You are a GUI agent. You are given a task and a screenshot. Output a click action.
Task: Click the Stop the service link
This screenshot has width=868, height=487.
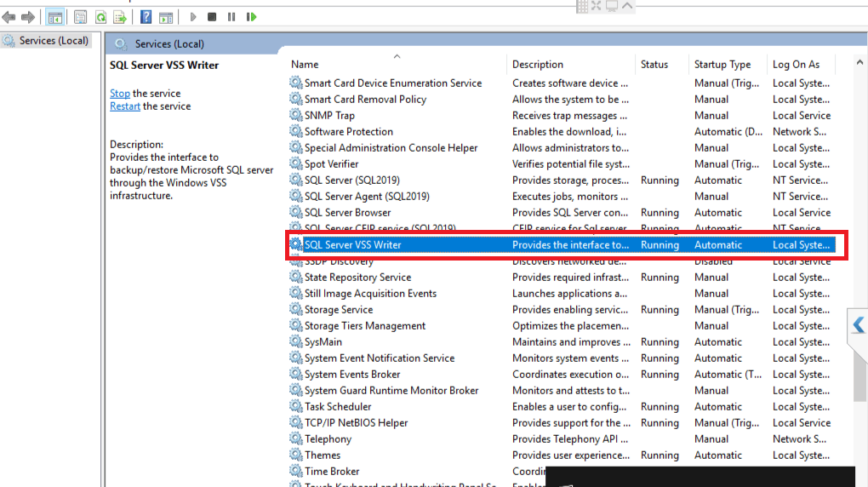pos(120,93)
